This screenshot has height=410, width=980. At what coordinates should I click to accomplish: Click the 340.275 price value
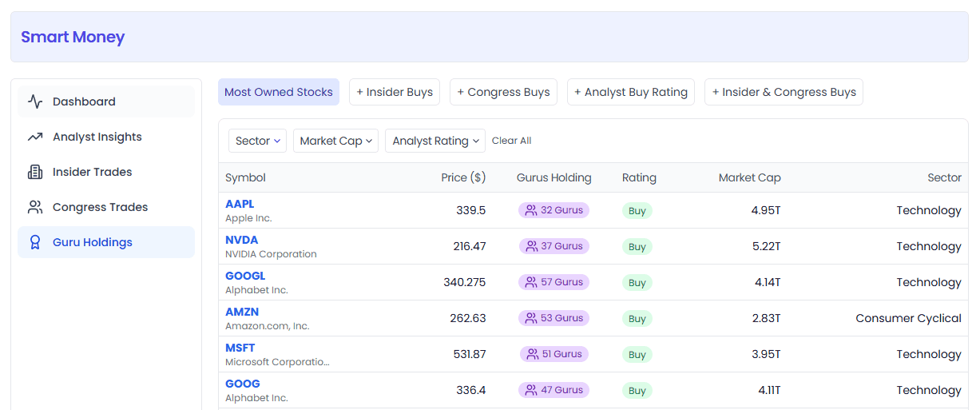[465, 282]
